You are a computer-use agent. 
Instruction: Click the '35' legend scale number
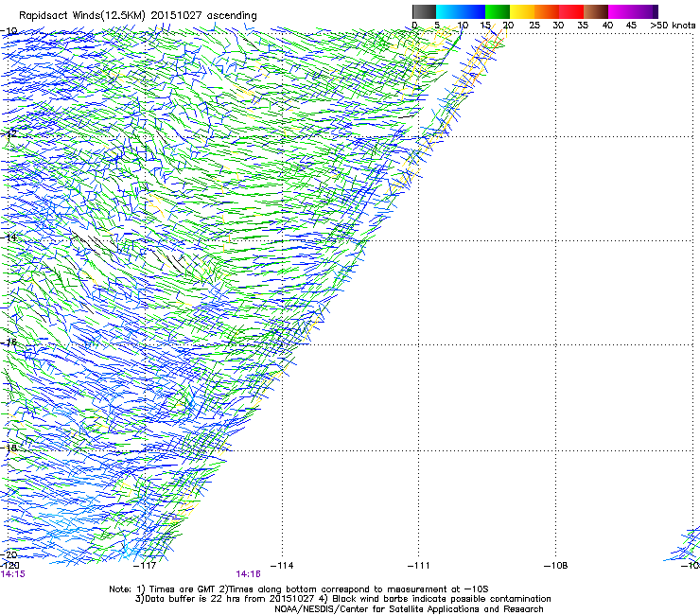pos(583,26)
